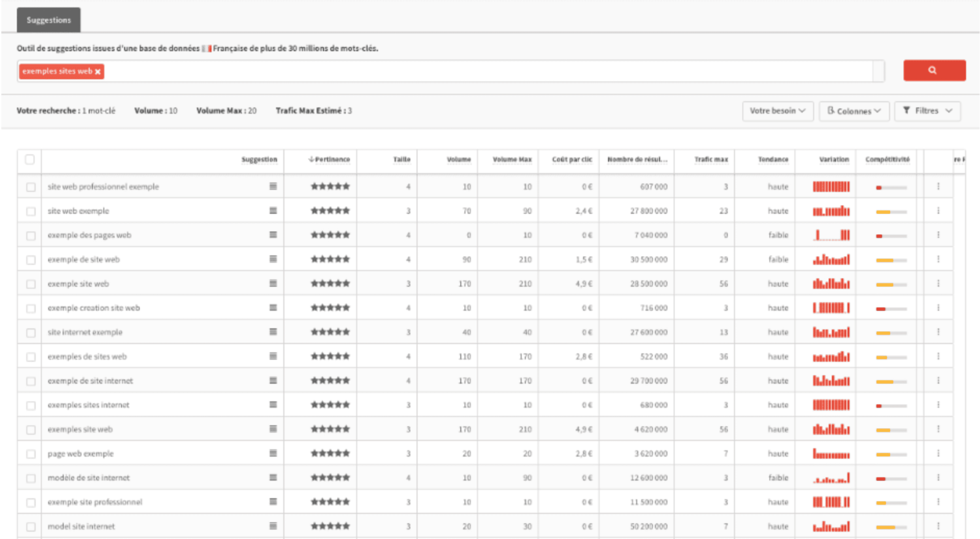Click the 'exemple de site internet' suggestion
This screenshot has width=980, height=539.
(90, 381)
